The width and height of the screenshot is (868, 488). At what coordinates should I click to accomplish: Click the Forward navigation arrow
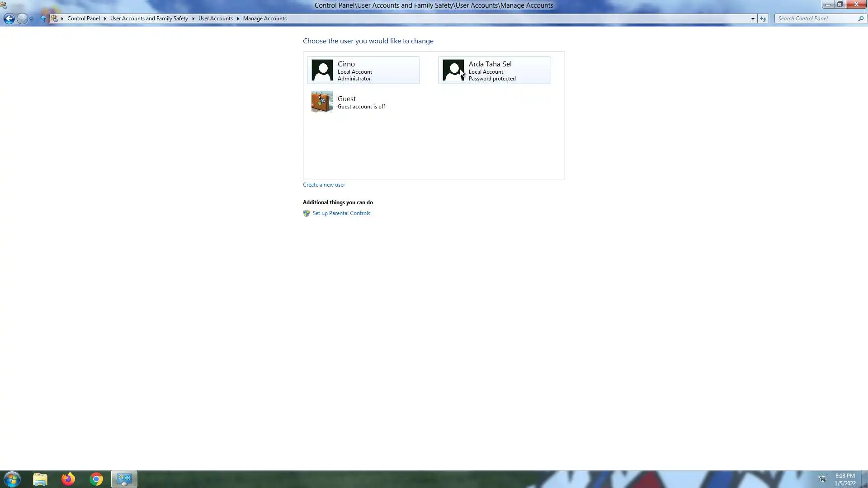22,19
